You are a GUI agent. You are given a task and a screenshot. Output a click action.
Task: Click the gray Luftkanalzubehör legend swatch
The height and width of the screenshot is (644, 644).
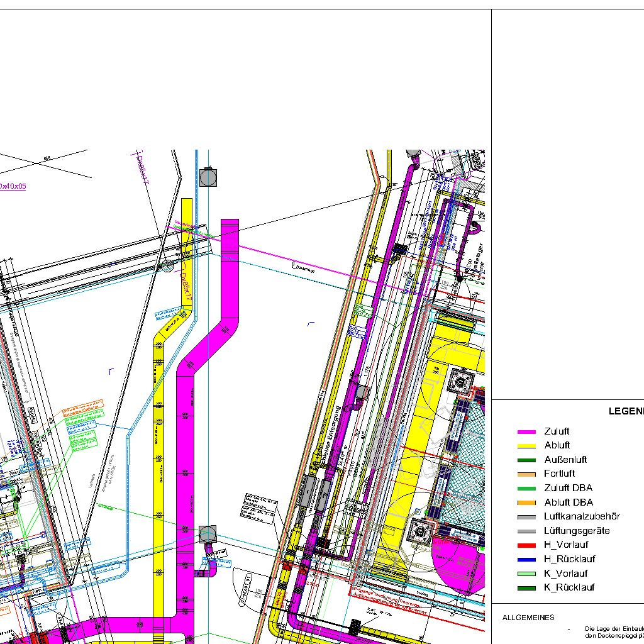(x=526, y=517)
